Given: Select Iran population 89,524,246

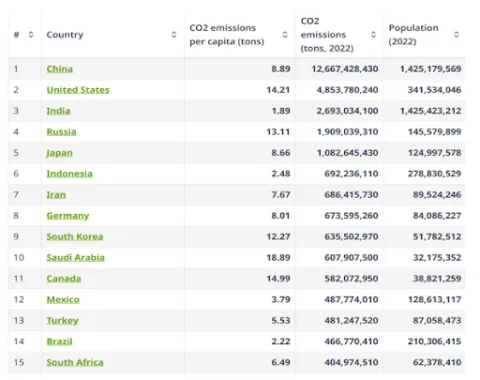Looking at the screenshot, I should pyautogui.click(x=437, y=195).
